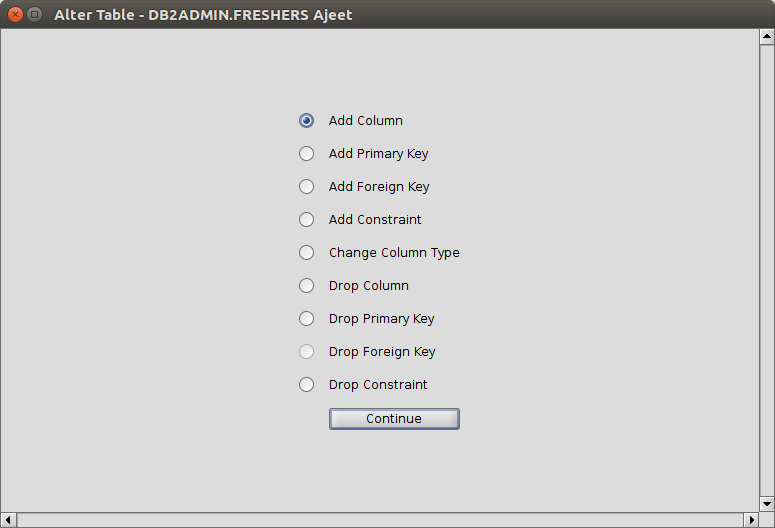Screen dimensions: 775x528
Task: Click the vertical scrollbar up arrow
Action: click(x=767, y=38)
